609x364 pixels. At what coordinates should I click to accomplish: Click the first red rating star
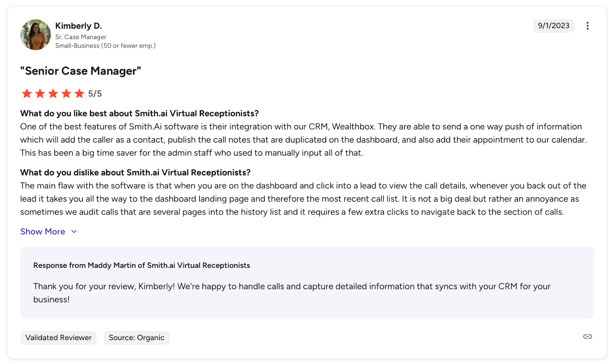point(27,94)
